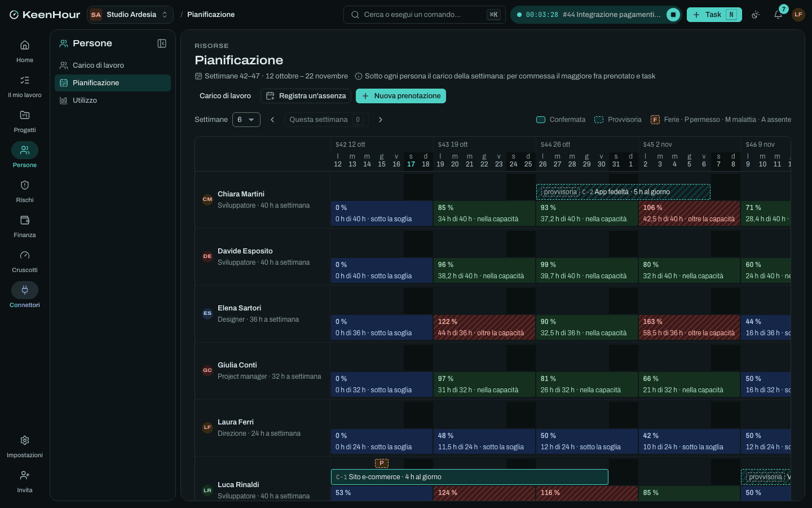
Task: Open the LF user avatar menu
Action: [798, 15]
